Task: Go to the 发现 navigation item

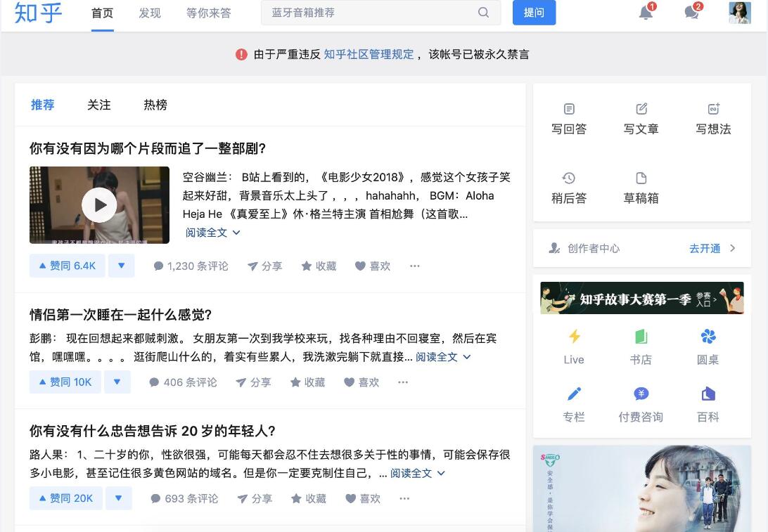Action: pyautogui.click(x=149, y=13)
